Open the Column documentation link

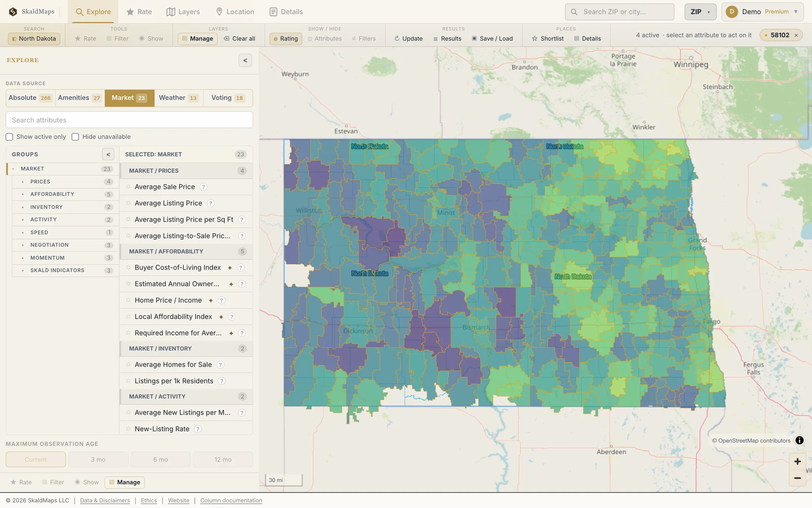(x=231, y=500)
